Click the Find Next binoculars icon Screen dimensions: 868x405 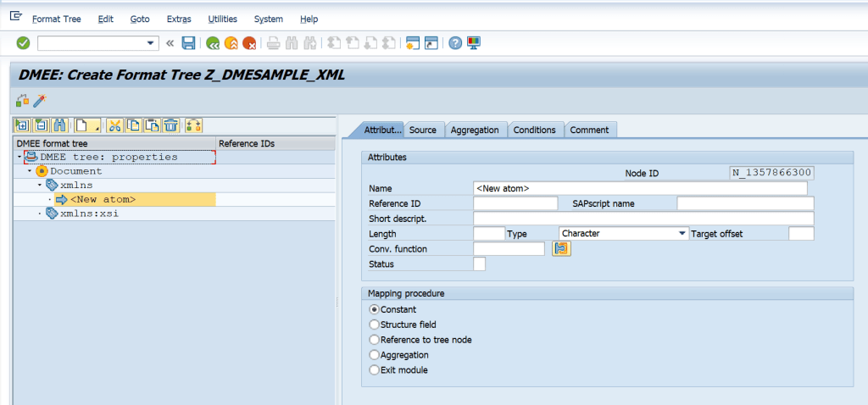[x=310, y=43]
